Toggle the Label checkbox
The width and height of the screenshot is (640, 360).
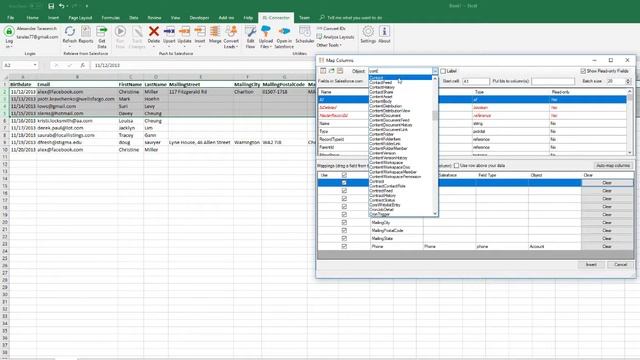[443, 71]
